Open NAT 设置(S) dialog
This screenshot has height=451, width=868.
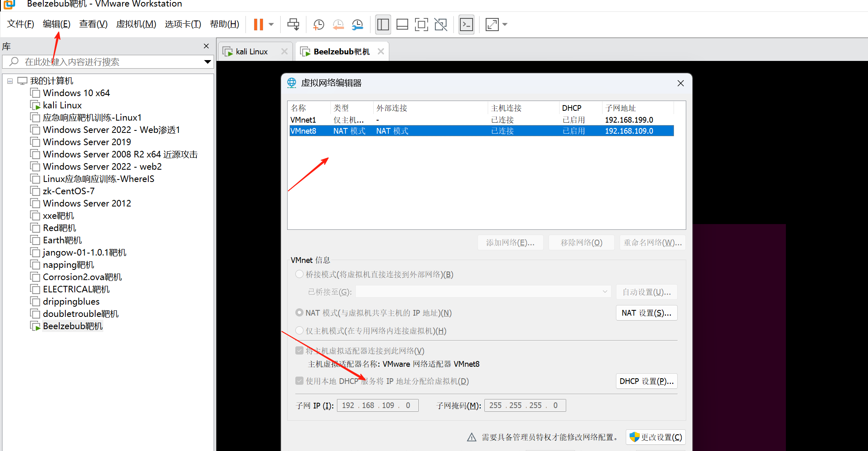pos(647,313)
